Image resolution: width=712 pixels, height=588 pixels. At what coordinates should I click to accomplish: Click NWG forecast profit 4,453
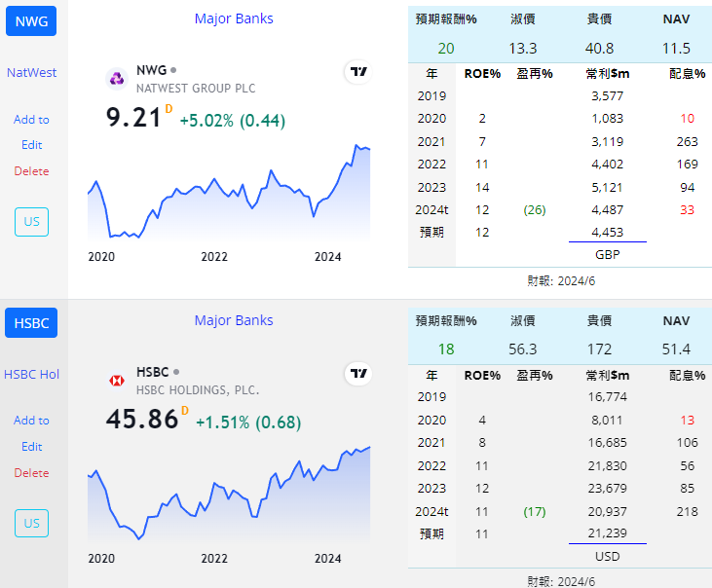point(607,233)
